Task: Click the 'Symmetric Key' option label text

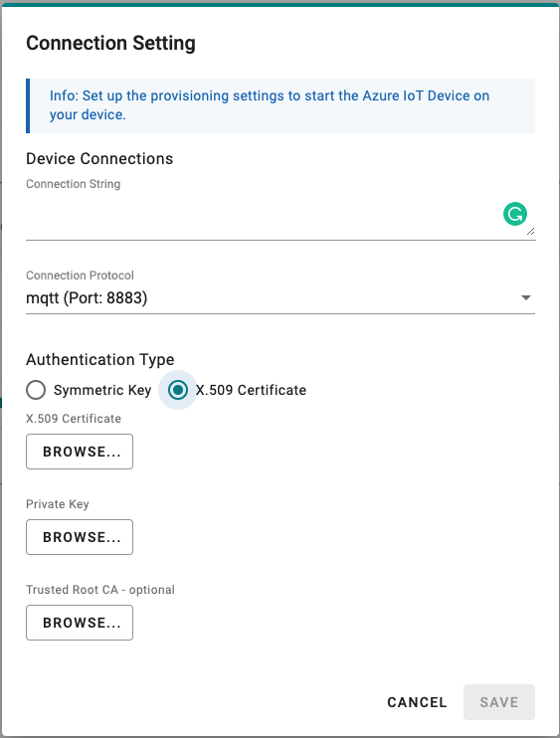Action: coord(102,390)
